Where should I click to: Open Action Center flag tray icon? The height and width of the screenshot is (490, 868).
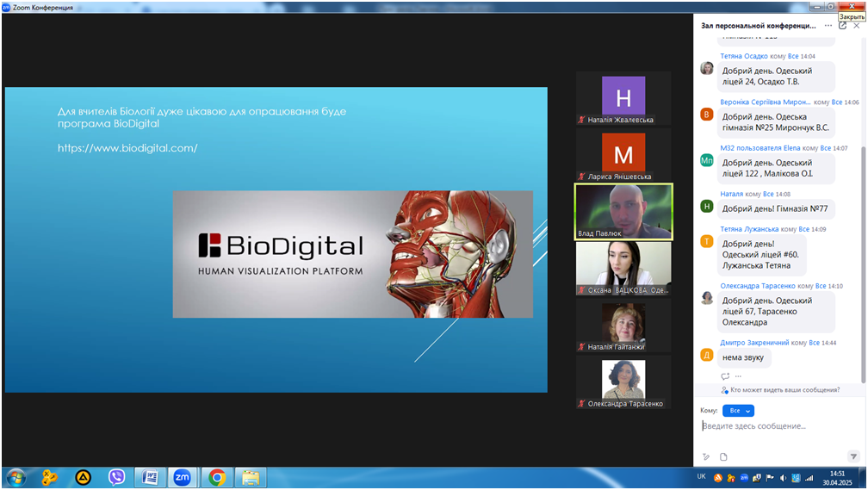770,478
